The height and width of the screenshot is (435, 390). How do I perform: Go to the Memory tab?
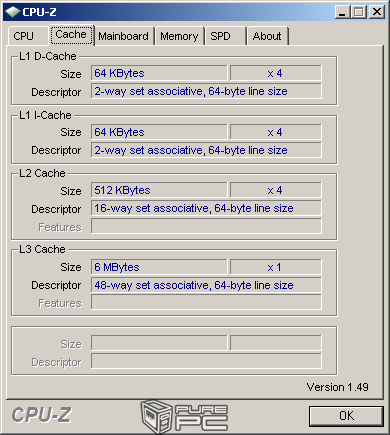point(179,36)
